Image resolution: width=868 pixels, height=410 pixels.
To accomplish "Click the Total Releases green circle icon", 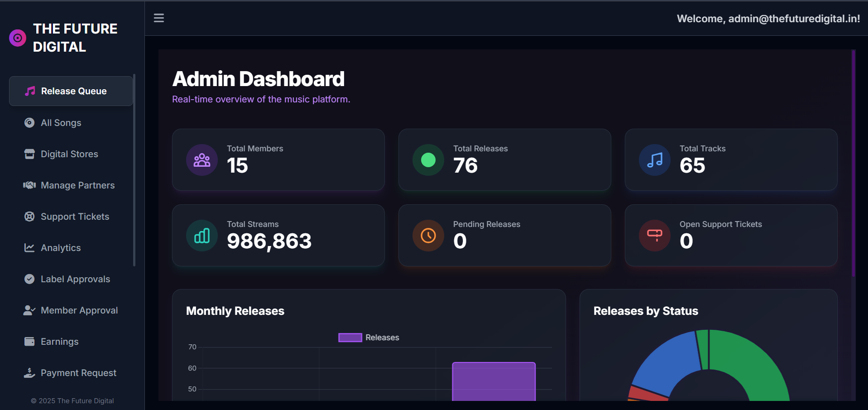I will pyautogui.click(x=428, y=160).
